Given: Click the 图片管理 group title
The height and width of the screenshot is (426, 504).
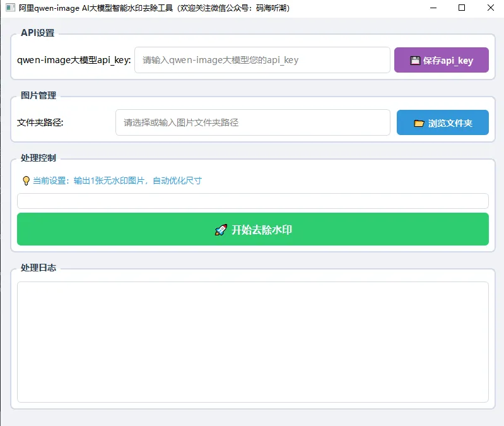Looking at the screenshot, I should point(38,95).
